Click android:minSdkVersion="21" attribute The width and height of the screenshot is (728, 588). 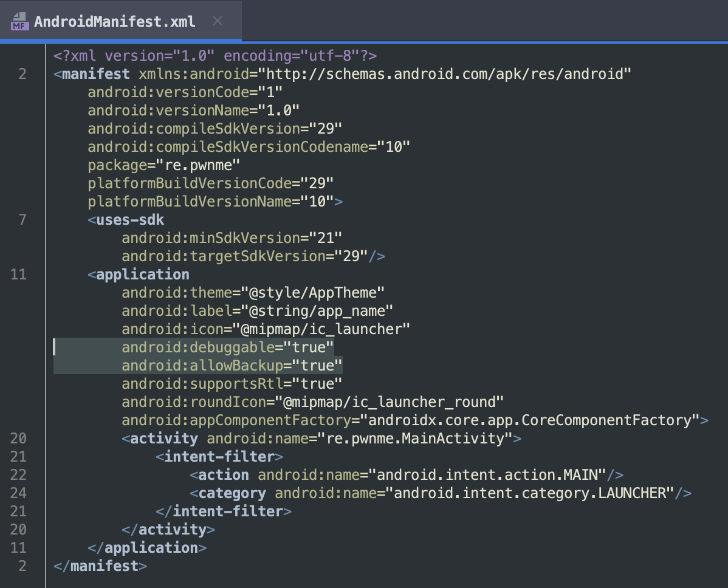click(232, 238)
